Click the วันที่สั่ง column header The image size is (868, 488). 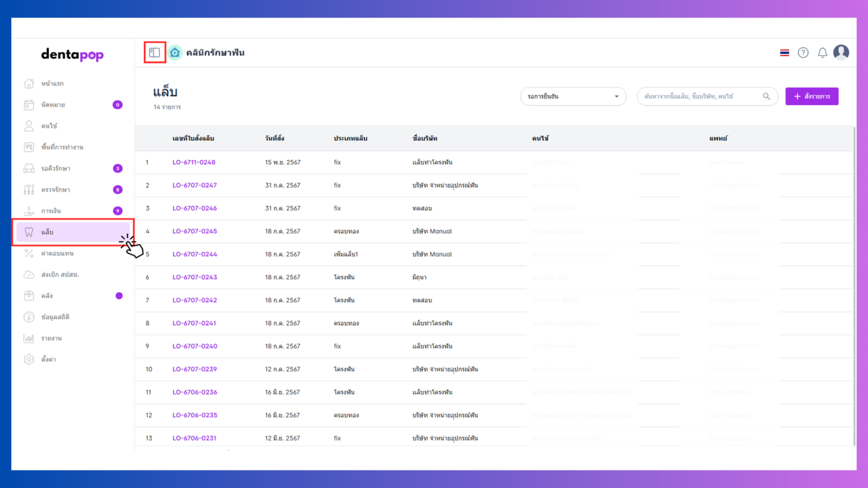click(x=274, y=138)
